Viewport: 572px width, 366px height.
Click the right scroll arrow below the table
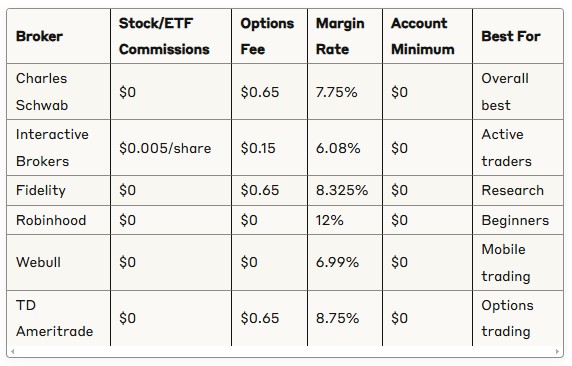coord(557,352)
